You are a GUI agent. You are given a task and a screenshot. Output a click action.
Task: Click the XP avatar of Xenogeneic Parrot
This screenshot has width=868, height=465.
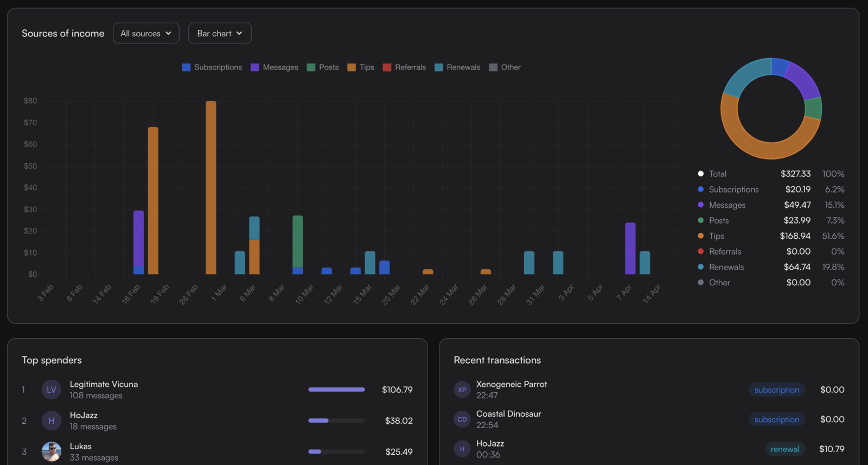pyautogui.click(x=462, y=390)
